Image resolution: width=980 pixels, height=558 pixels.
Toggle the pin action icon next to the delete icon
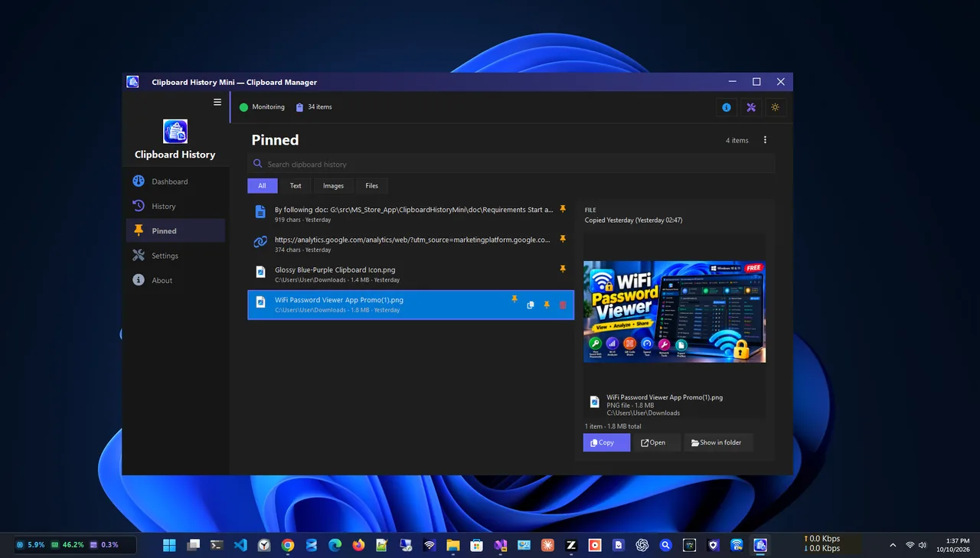547,305
